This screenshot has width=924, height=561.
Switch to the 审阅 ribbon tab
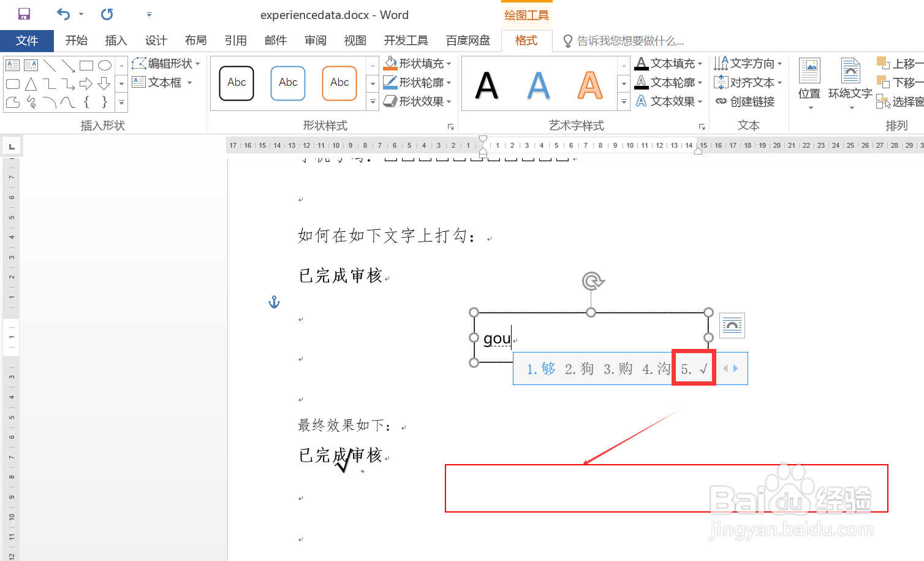[x=315, y=40]
